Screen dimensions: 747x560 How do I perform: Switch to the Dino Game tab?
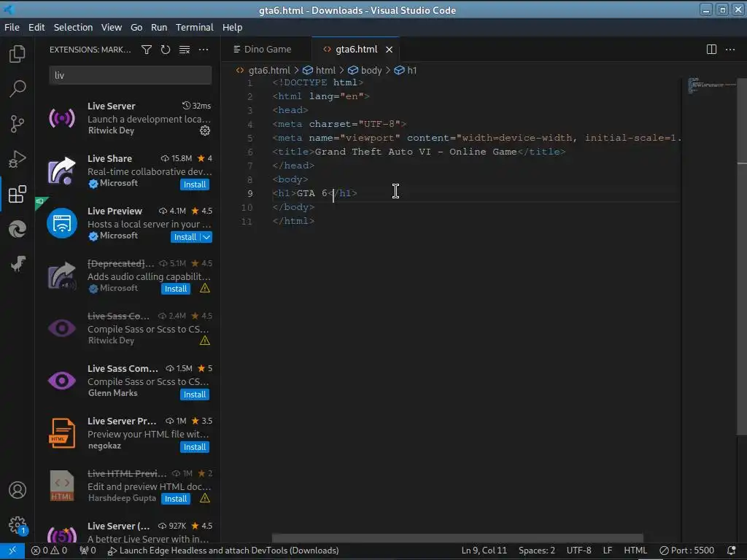coord(266,50)
